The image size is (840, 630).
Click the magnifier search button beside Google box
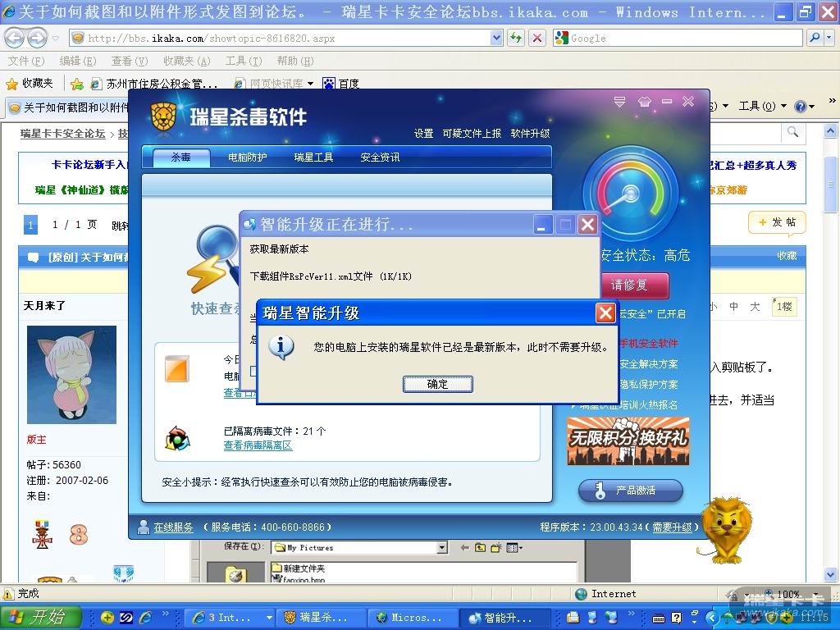click(x=815, y=38)
